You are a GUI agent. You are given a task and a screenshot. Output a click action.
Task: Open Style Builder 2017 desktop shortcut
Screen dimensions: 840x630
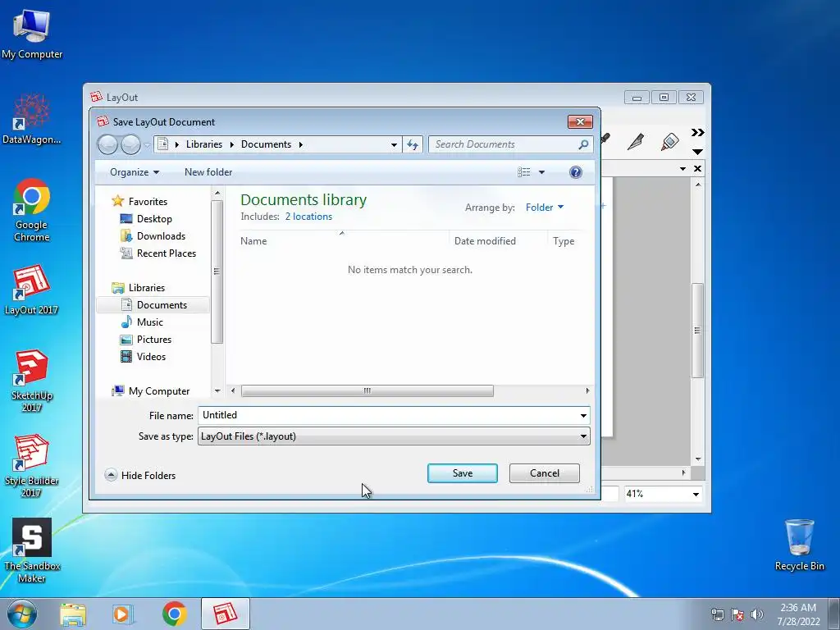point(32,466)
